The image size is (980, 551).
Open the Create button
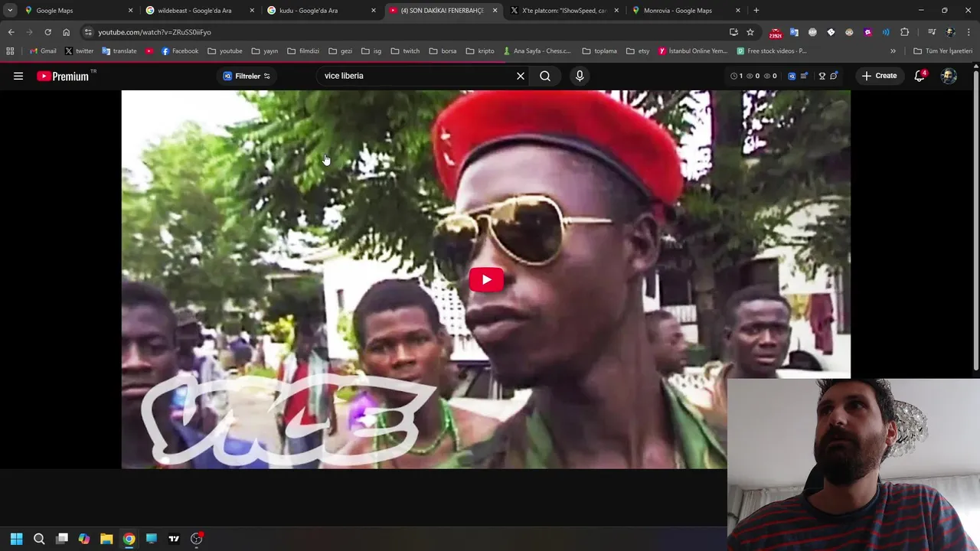coord(879,76)
